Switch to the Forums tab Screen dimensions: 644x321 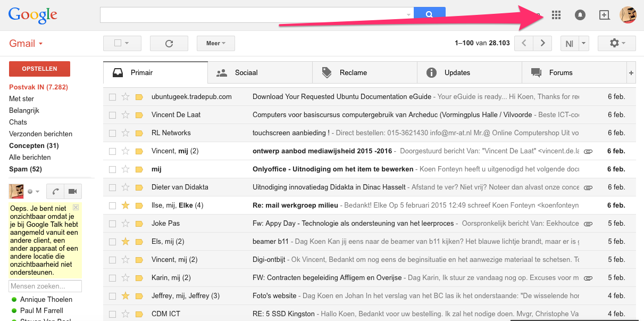click(x=574, y=73)
